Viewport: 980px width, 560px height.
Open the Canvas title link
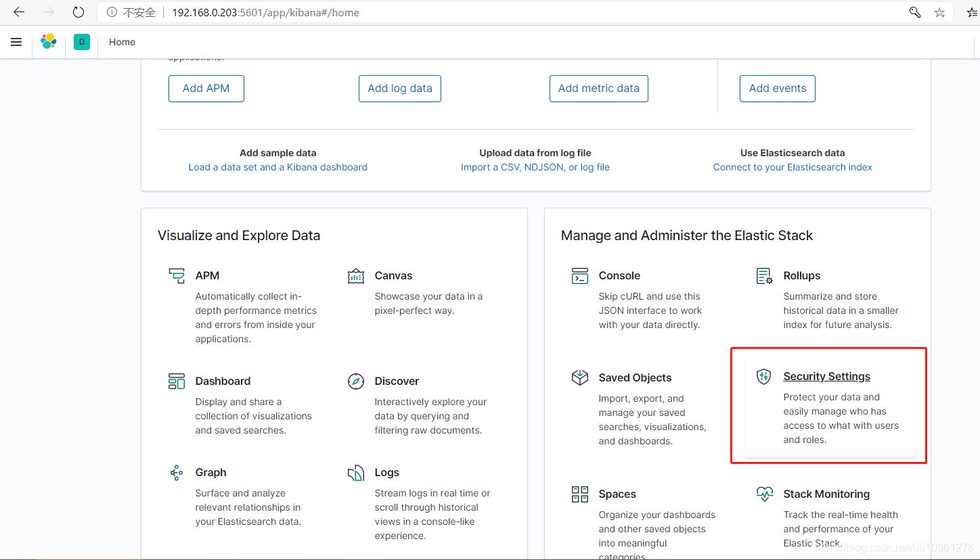click(393, 275)
